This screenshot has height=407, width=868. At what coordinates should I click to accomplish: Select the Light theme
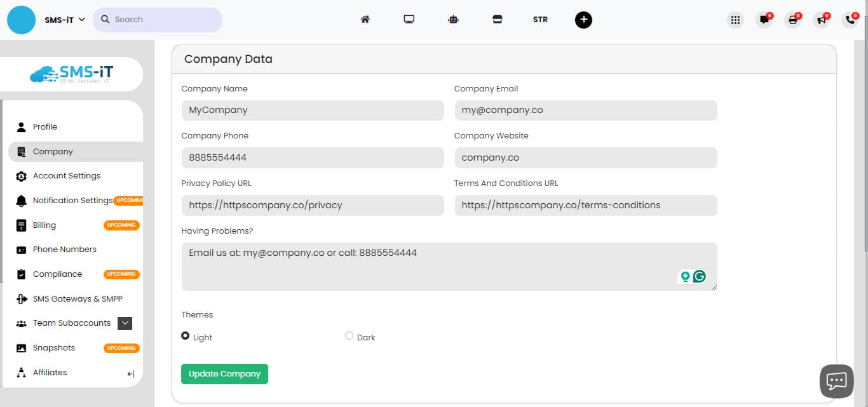tap(185, 336)
